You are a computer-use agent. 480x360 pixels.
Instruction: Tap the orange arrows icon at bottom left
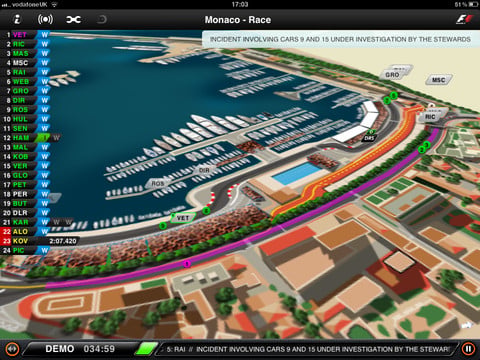12,349
